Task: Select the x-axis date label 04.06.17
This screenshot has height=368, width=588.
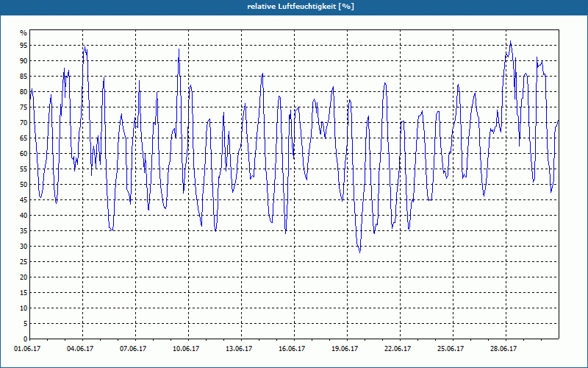Action: (80, 349)
